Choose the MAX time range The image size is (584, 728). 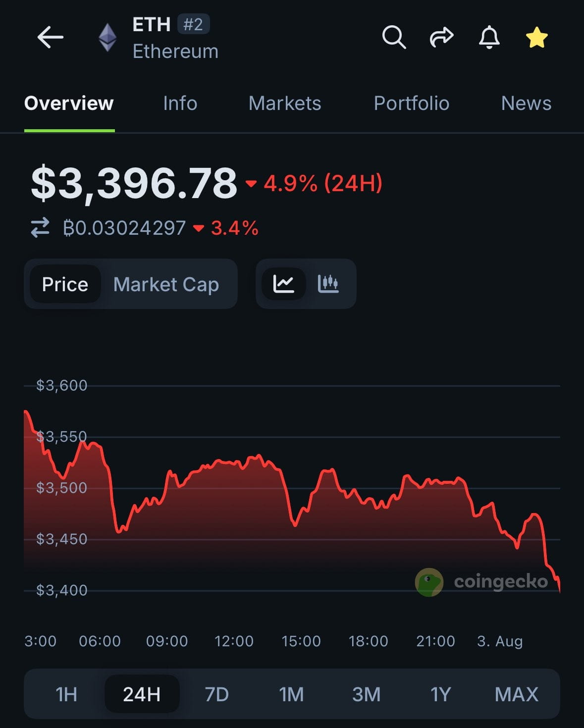[x=517, y=694]
